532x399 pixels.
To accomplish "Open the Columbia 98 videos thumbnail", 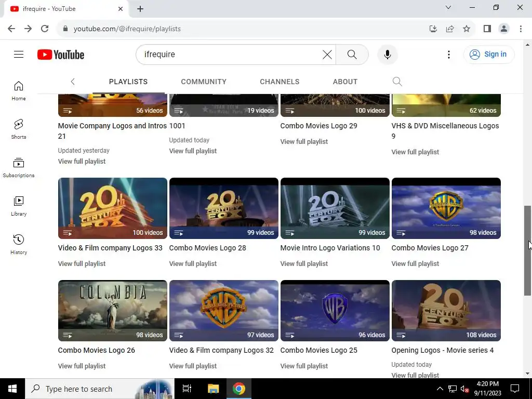I will [113, 311].
